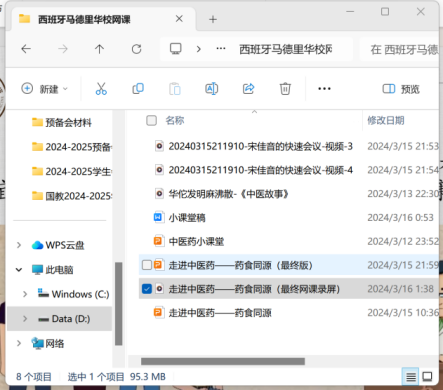Viewport: 443px width, 390px height.
Task: Select the 中医药小课堂 presentation
Action: tap(196, 242)
